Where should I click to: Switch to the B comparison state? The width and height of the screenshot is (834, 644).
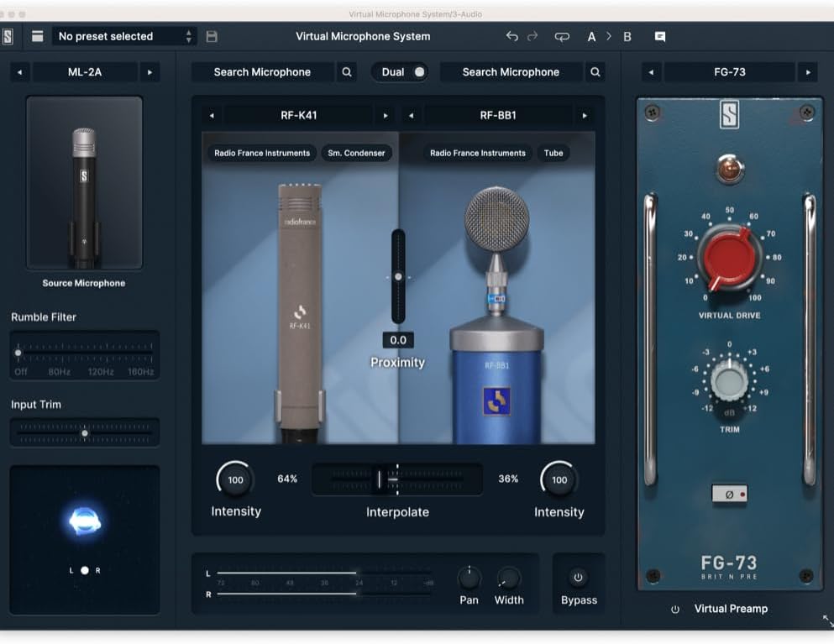pyautogui.click(x=627, y=36)
